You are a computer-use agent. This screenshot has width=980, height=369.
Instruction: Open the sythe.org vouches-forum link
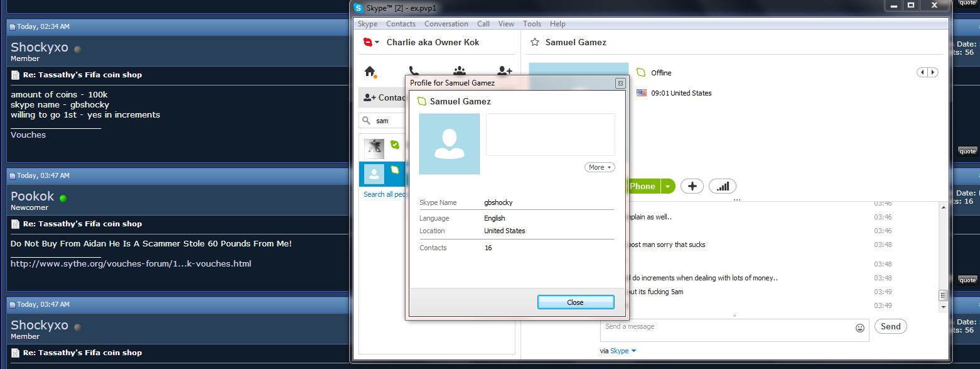(x=131, y=263)
